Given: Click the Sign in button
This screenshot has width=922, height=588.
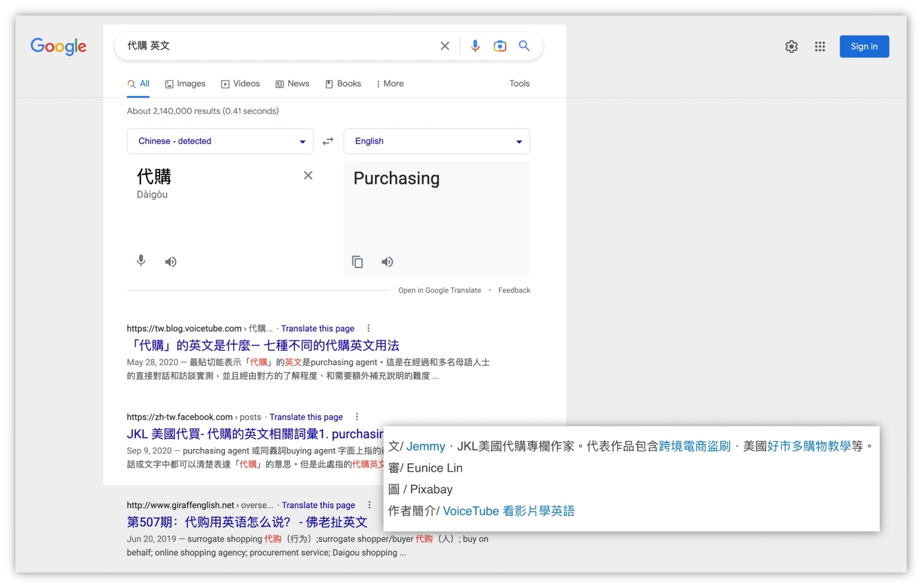Looking at the screenshot, I should 864,47.
